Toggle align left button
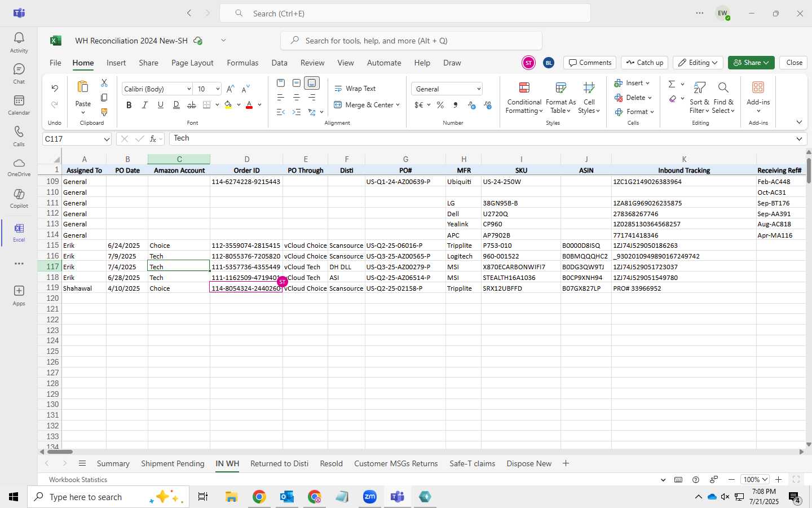This screenshot has height=508, width=812. pyautogui.click(x=281, y=98)
